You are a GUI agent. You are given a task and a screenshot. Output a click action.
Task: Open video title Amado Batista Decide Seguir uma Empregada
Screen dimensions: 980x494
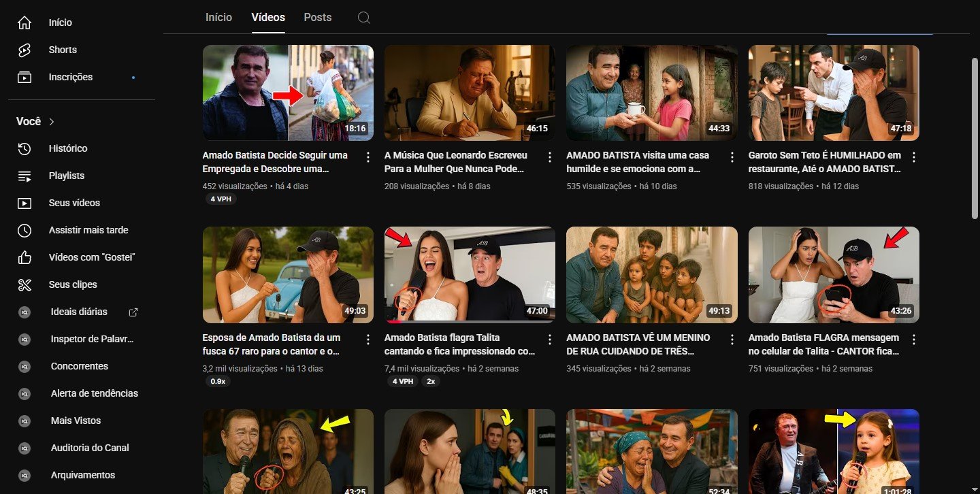tap(275, 162)
